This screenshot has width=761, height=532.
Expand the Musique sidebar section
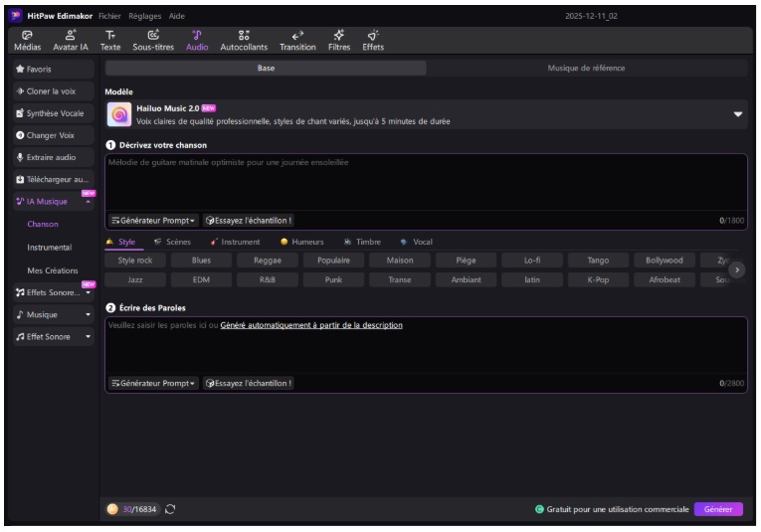(53, 314)
